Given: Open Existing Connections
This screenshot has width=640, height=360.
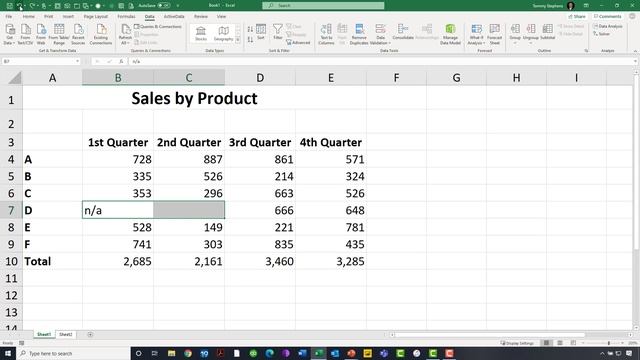Looking at the screenshot, I should [101, 34].
